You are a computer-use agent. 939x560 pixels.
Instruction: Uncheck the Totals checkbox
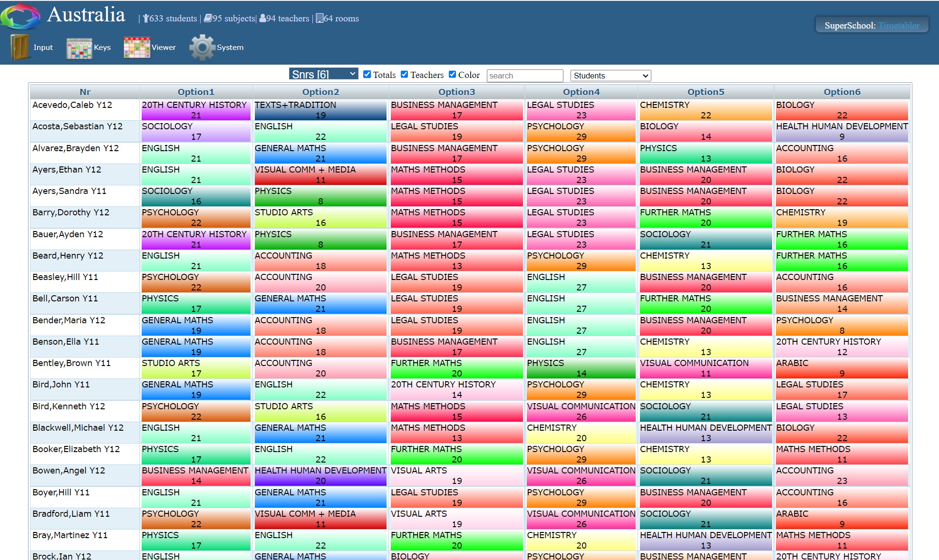[x=367, y=74]
